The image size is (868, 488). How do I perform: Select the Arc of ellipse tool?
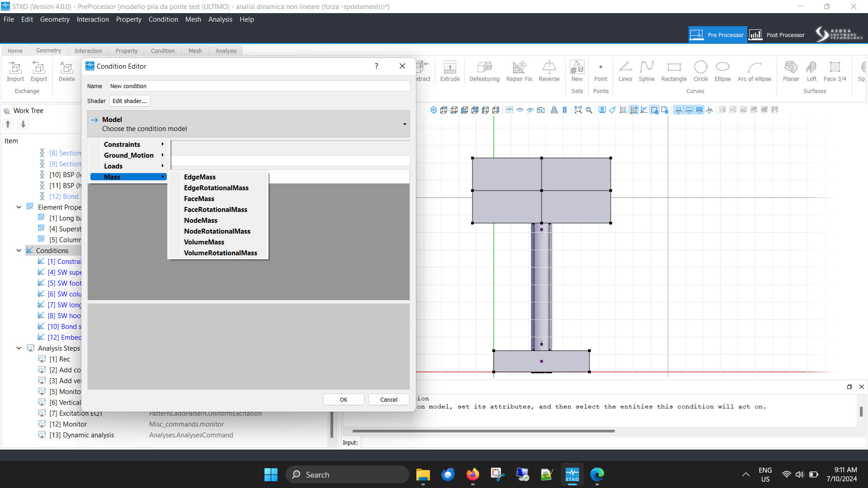click(x=754, y=71)
